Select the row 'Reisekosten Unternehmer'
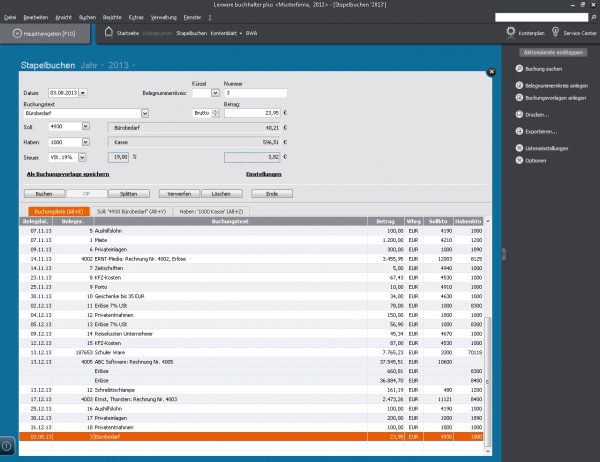The image size is (600, 462). (x=251, y=334)
